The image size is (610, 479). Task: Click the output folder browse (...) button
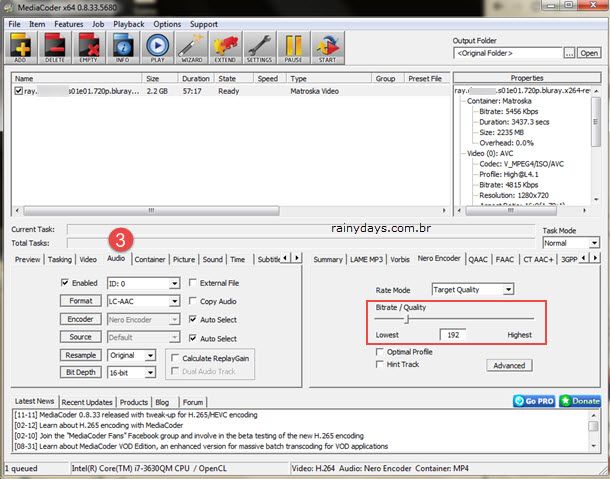point(569,53)
